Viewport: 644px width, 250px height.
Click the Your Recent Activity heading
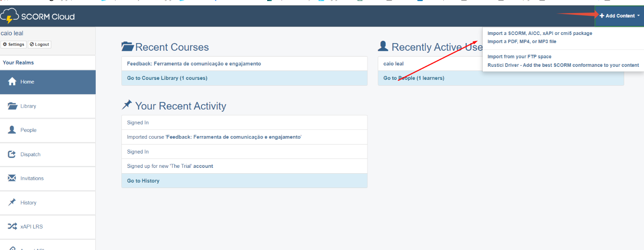coord(180,106)
